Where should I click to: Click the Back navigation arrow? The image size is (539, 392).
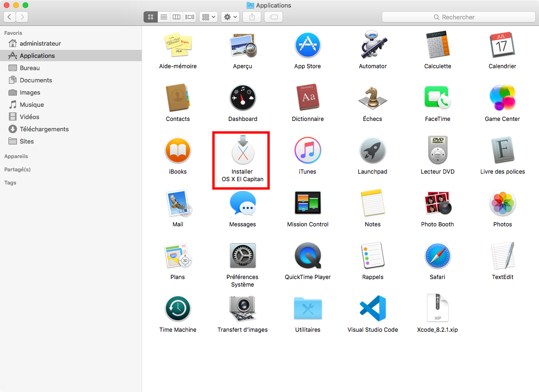pos(10,17)
